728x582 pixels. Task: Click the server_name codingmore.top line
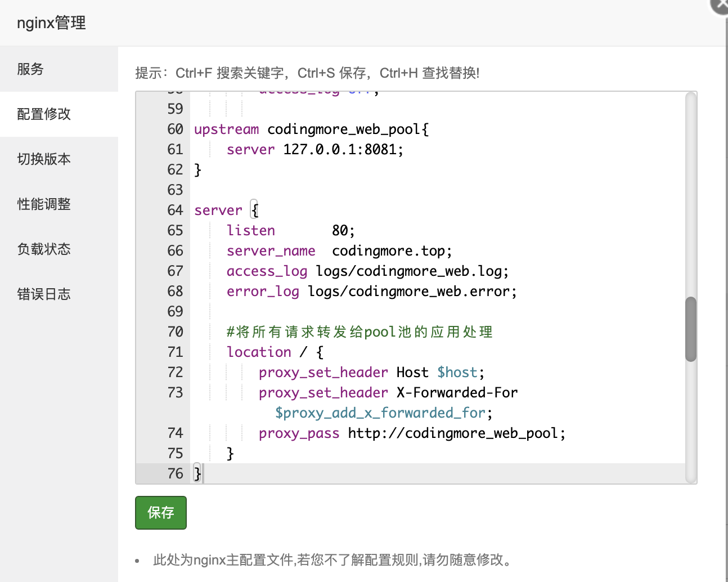339,251
